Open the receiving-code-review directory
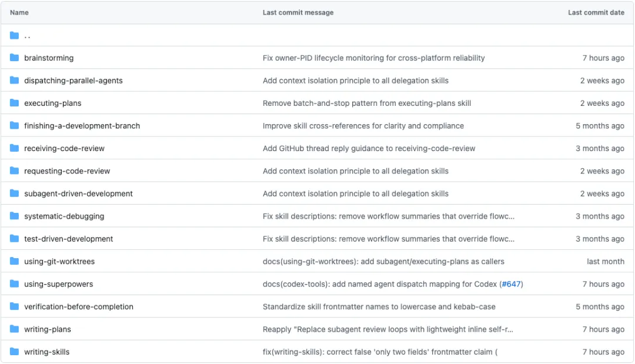Viewport: 635px width, 364px height. click(x=64, y=148)
